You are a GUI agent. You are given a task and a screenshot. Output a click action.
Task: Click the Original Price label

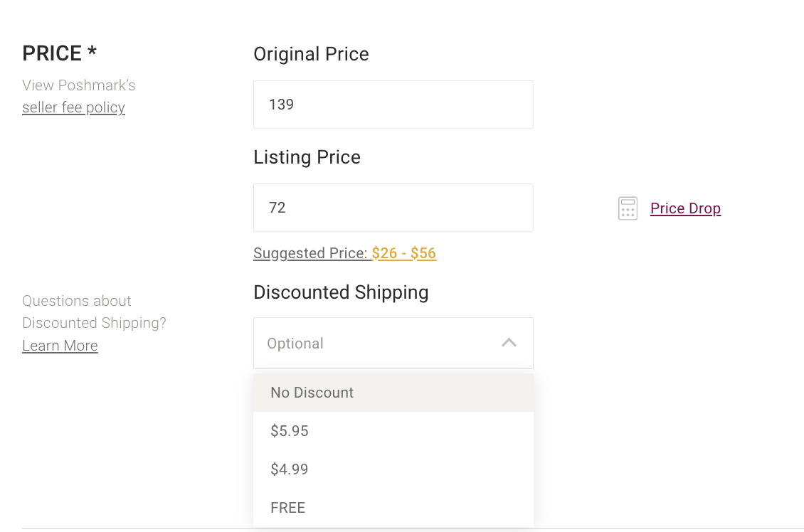pos(311,54)
